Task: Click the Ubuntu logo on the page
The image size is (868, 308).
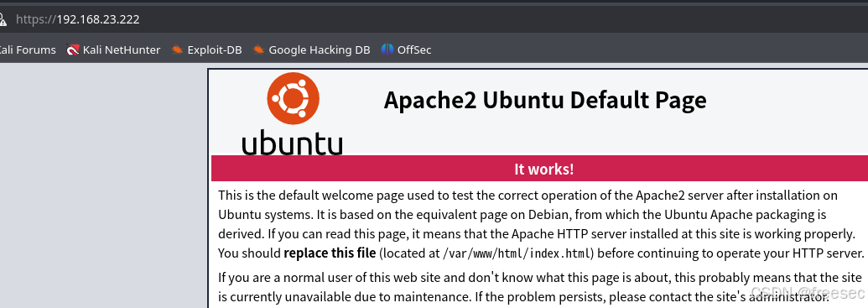Action: click(293, 98)
